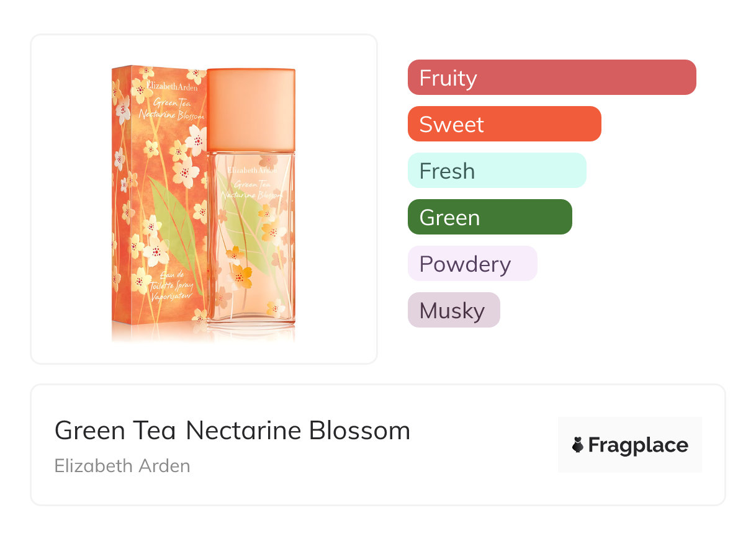756x536 pixels.
Task: Click the Fragplace logo icon
Action: click(578, 445)
